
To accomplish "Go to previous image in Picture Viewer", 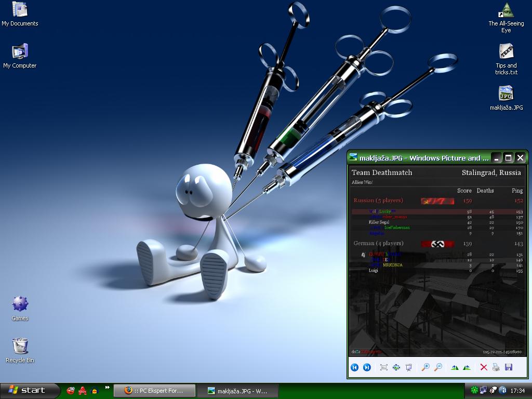I will tap(355, 367).
